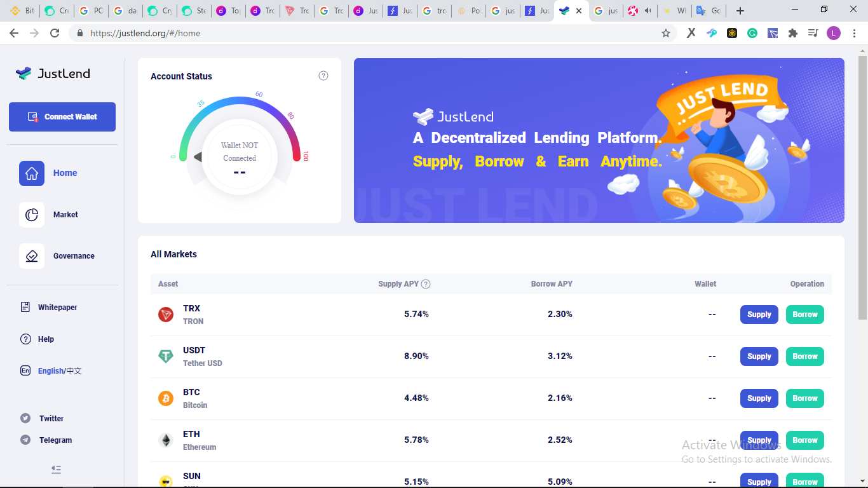868x488 pixels.
Task: Click Supply for the BTC row
Action: click(x=759, y=398)
